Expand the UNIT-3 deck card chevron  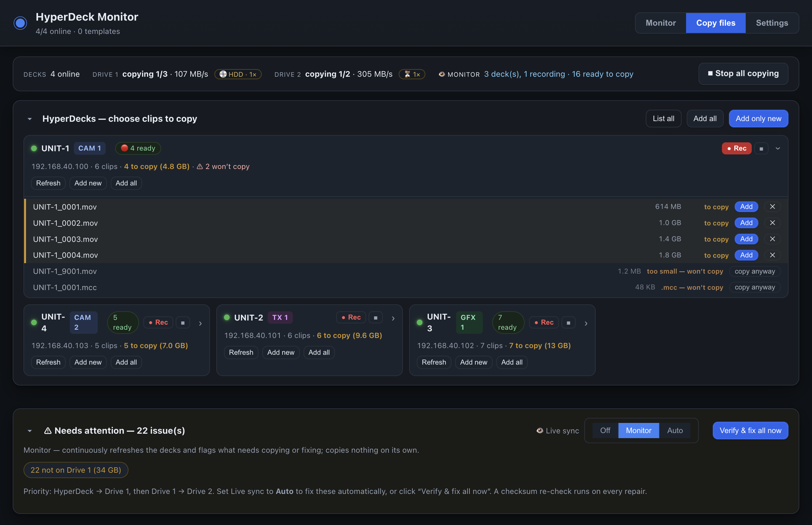pyautogui.click(x=586, y=323)
